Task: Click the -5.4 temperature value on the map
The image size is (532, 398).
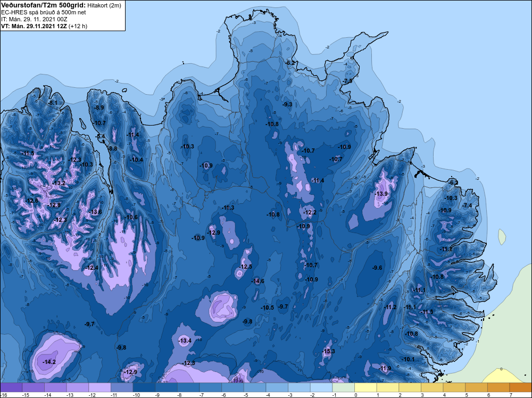Action: [101, 136]
